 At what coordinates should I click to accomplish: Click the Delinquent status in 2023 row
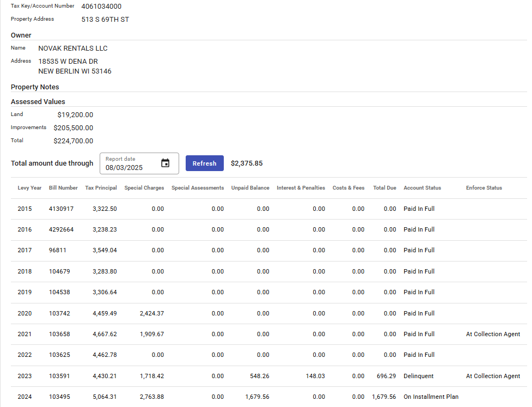point(418,376)
